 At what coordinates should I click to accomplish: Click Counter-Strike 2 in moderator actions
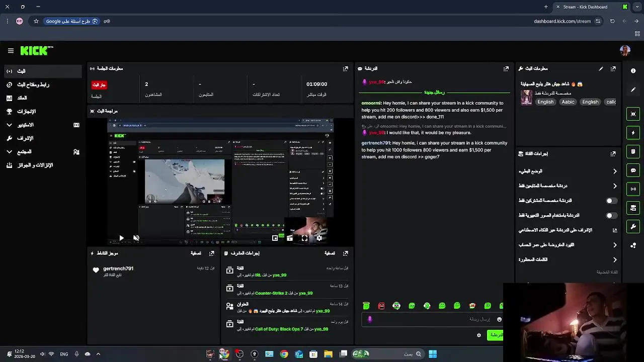coord(271,293)
